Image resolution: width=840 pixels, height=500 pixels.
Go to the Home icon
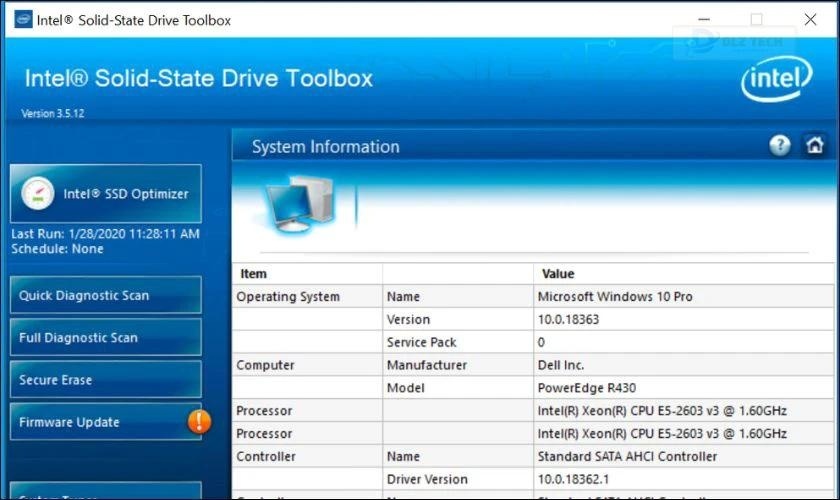(x=814, y=145)
